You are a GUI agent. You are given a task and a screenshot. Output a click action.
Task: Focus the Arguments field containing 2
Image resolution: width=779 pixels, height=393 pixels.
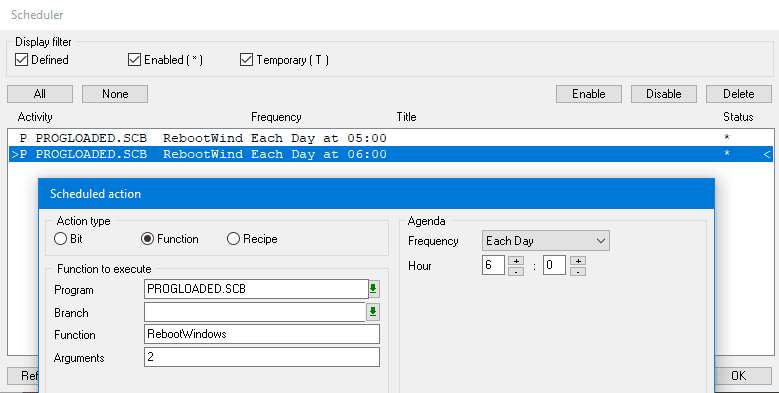262,357
